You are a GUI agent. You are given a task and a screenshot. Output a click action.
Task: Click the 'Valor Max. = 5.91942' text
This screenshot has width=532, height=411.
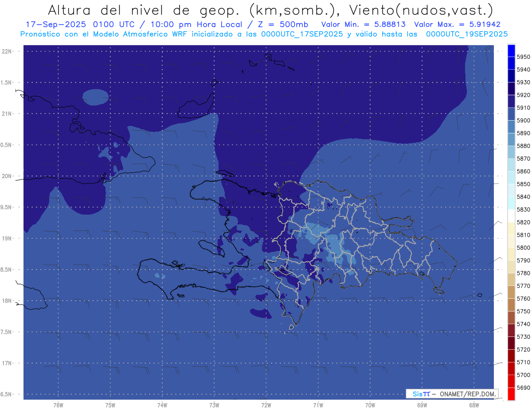click(x=457, y=25)
